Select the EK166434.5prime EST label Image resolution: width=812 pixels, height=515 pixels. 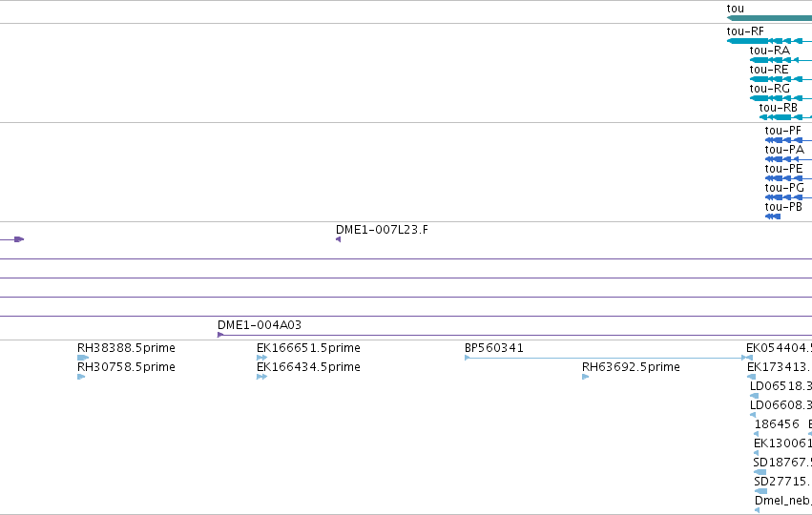308,367
